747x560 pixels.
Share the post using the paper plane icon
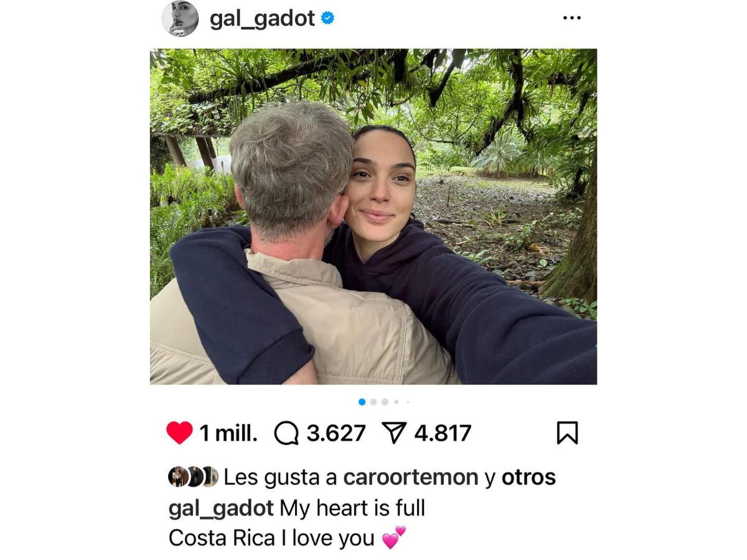point(395,433)
